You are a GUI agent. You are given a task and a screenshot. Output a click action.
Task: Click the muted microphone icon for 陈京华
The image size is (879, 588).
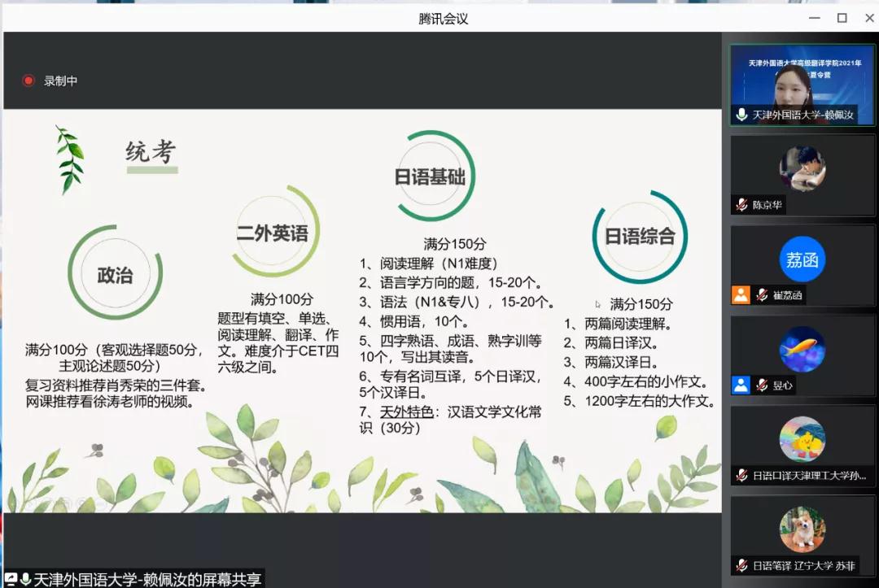(741, 205)
